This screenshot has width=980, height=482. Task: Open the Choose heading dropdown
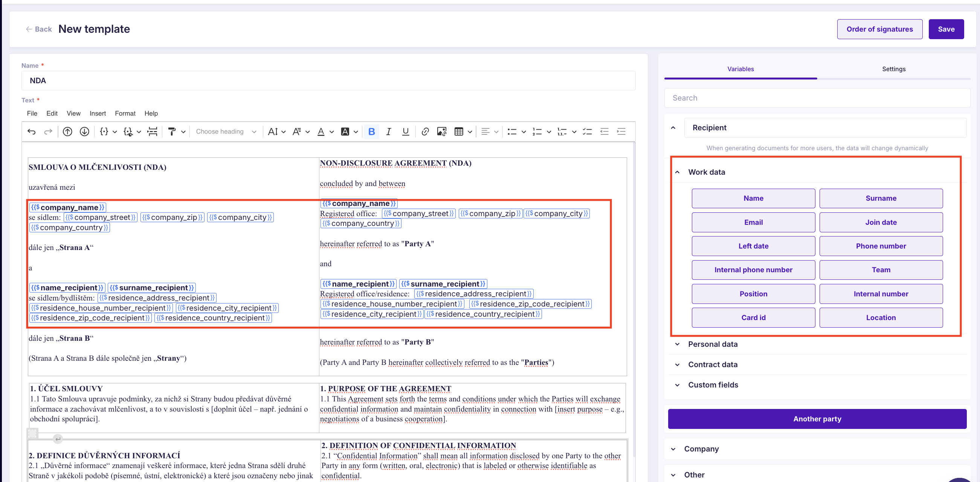[226, 132]
